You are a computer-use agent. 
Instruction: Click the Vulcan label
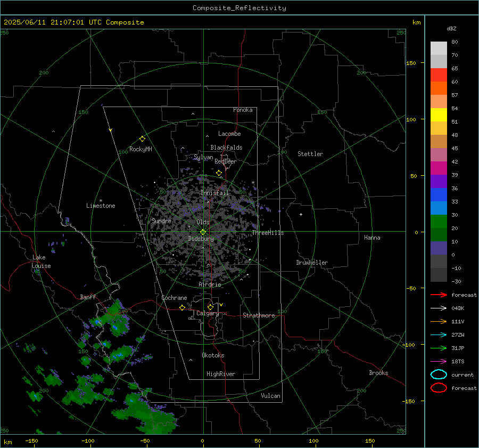coord(270,396)
